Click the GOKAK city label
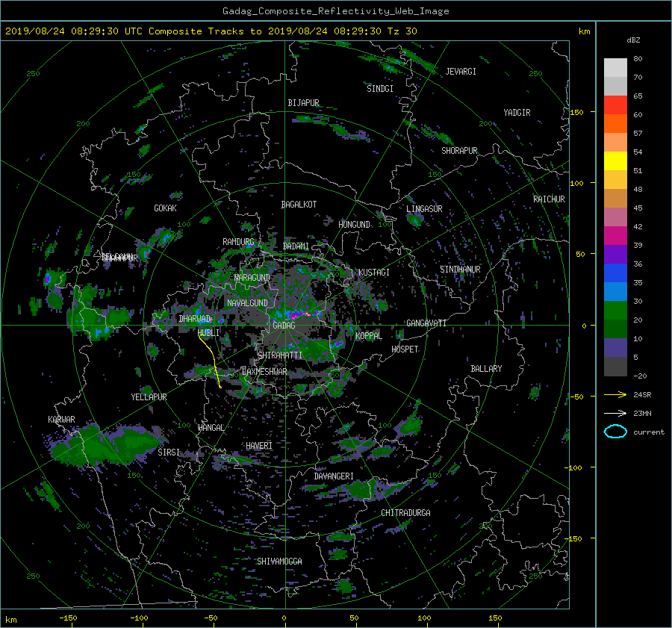672x628 pixels. pos(165,208)
